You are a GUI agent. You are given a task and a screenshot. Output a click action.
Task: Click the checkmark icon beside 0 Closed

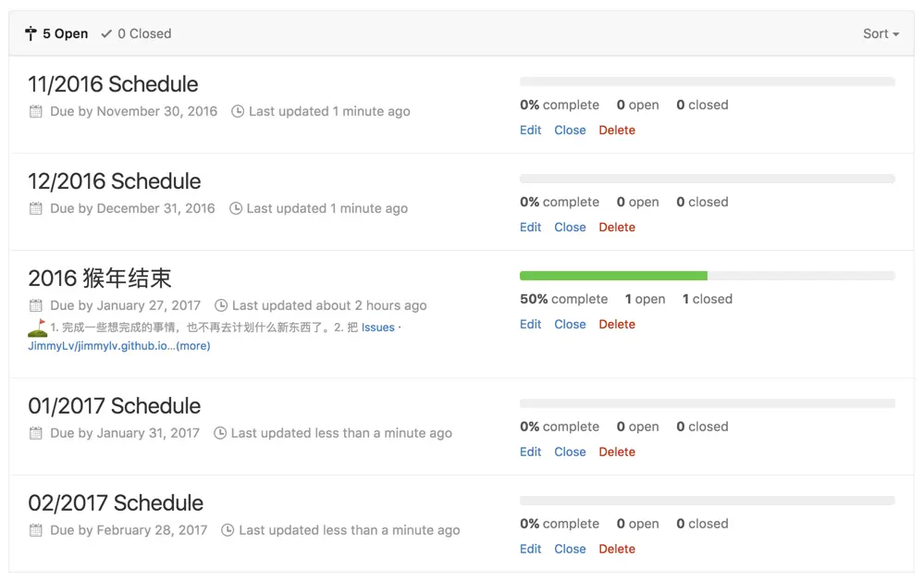(106, 33)
